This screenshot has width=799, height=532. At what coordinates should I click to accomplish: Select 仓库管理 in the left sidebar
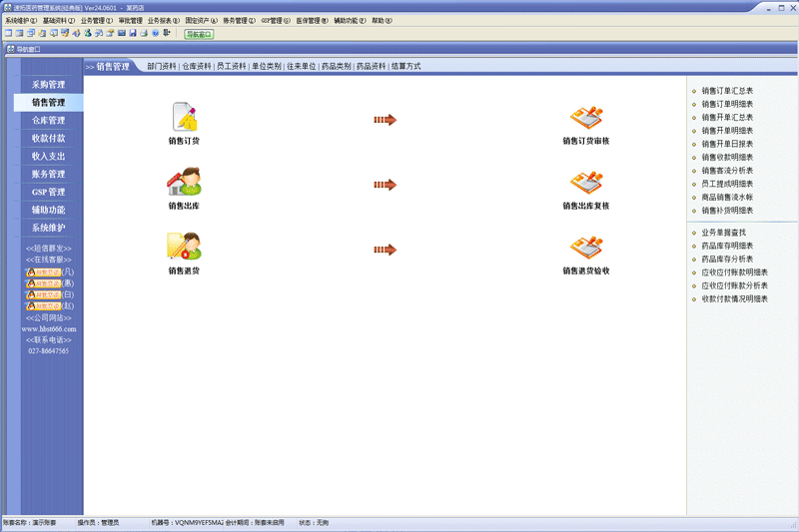click(x=48, y=121)
